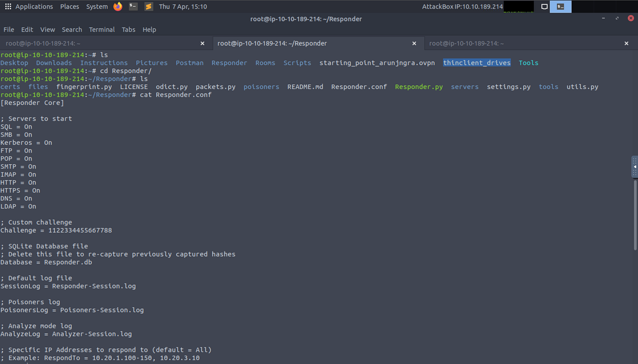Click the servers directory name
This screenshot has width=638, height=364.
pyautogui.click(x=465, y=87)
